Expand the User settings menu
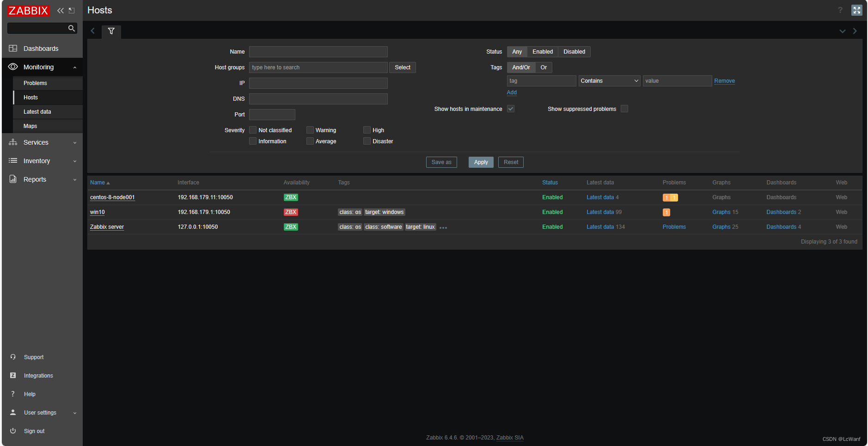 point(75,413)
